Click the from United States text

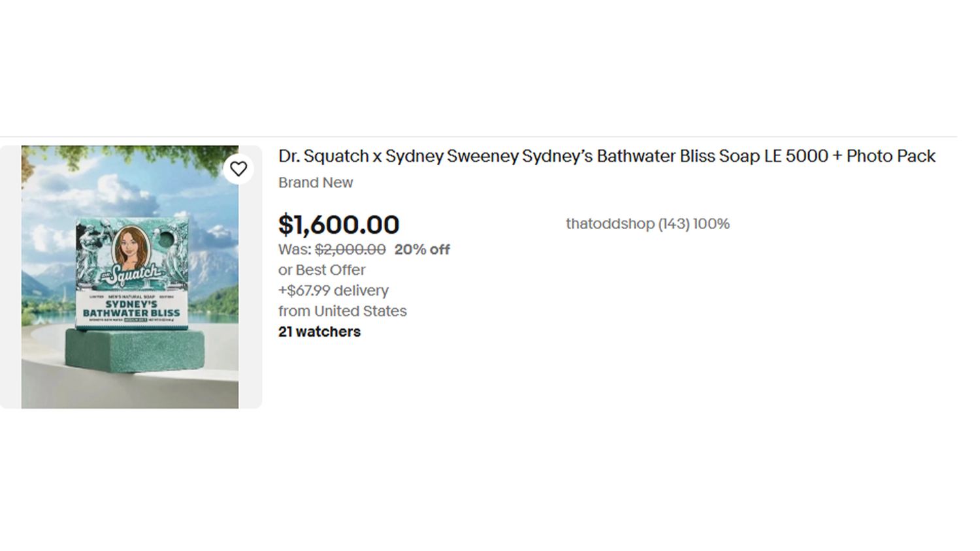(342, 311)
